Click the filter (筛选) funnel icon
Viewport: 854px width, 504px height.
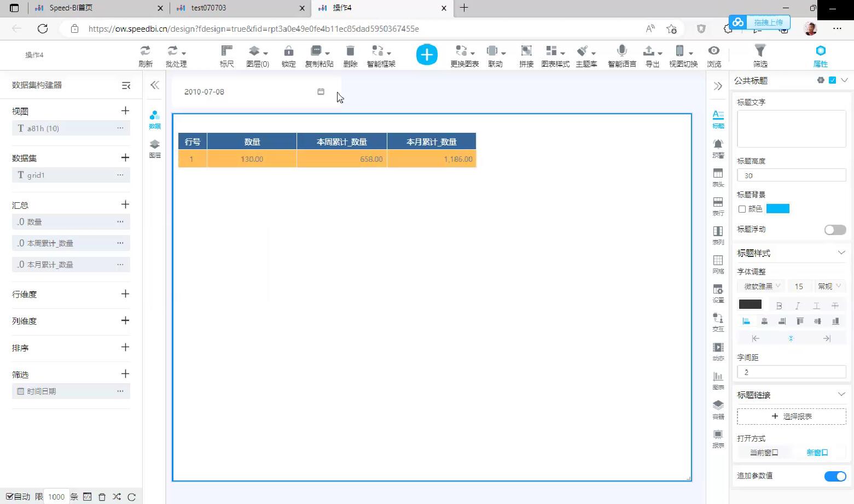760,51
